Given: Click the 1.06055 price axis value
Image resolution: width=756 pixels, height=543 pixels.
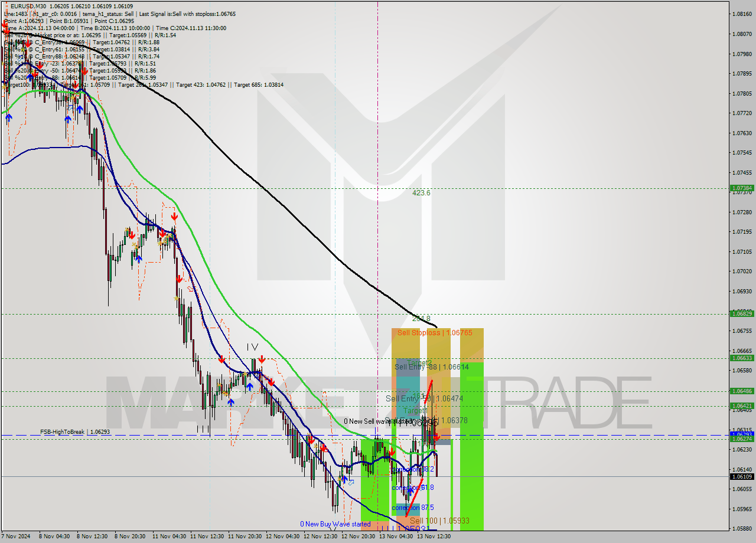Looking at the screenshot, I should click(x=742, y=489).
